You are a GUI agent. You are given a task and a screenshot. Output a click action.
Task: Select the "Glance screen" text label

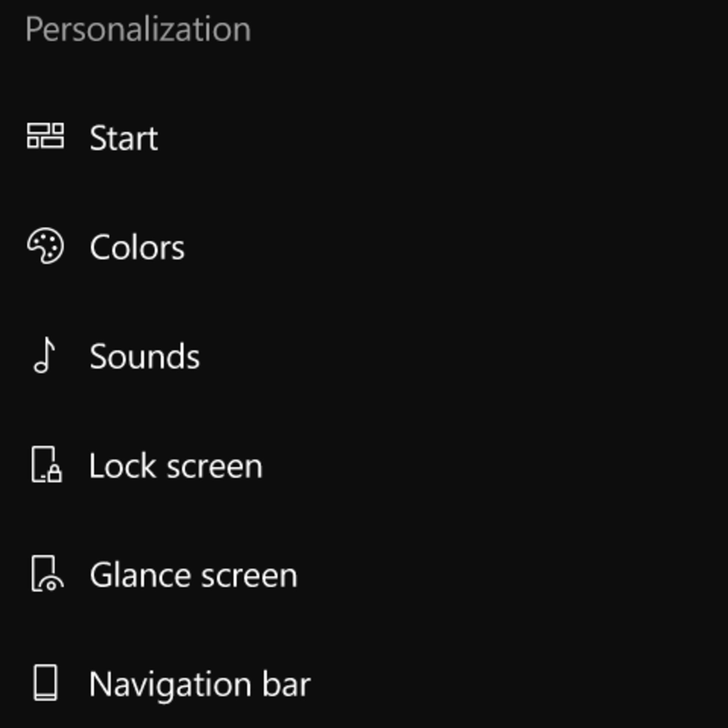pyautogui.click(x=193, y=575)
